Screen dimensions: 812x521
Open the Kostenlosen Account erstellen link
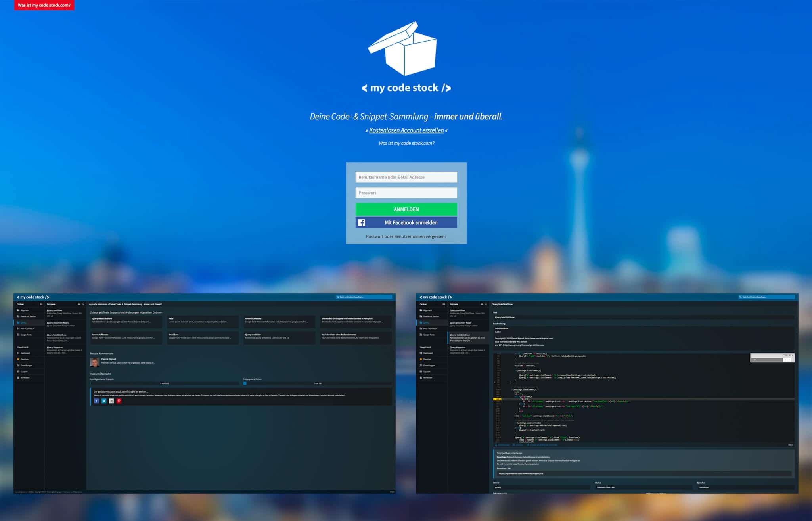pos(406,130)
